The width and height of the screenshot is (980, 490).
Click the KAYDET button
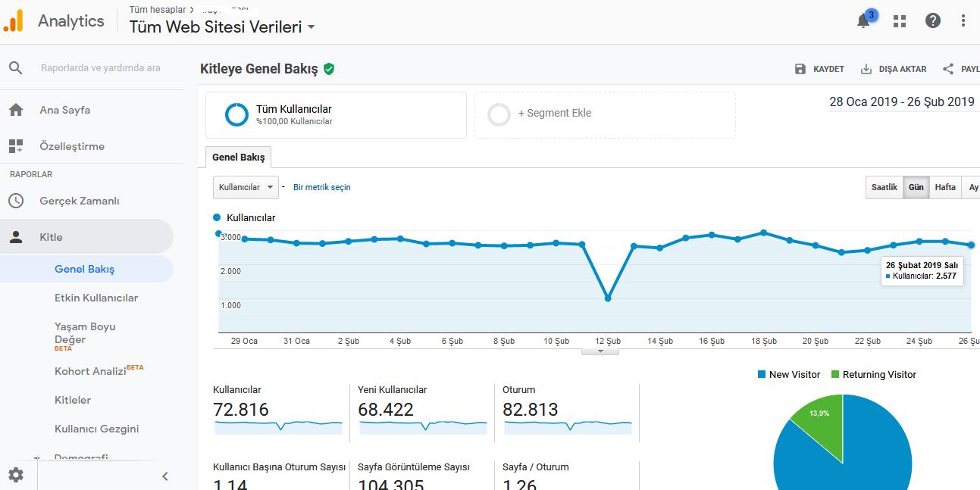point(819,69)
